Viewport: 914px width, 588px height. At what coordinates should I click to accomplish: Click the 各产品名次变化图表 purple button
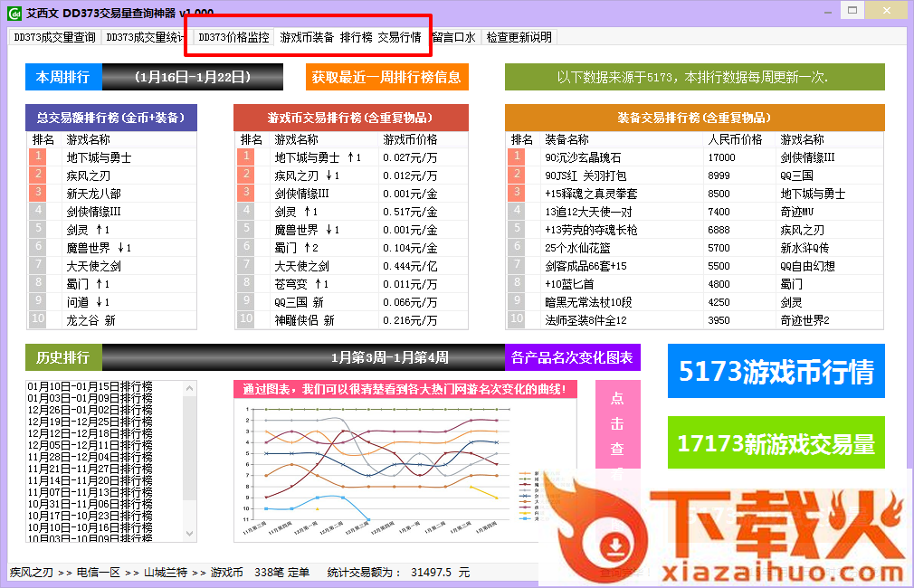click(x=573, y=357)
